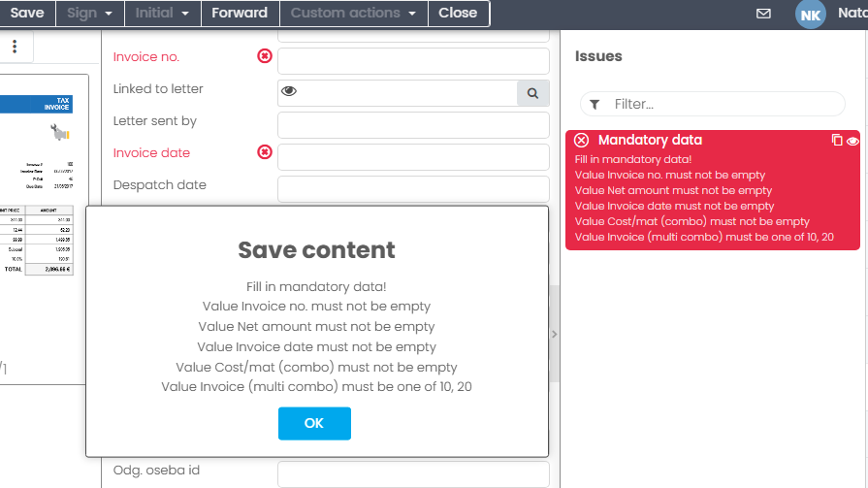Copy the Mandatory data issue text
868x488 pixels.
(837, 140)
